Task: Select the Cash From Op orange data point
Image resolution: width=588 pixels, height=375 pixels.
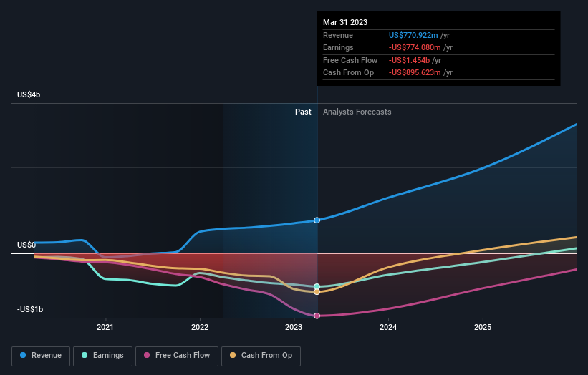Action: click(317, 292)
